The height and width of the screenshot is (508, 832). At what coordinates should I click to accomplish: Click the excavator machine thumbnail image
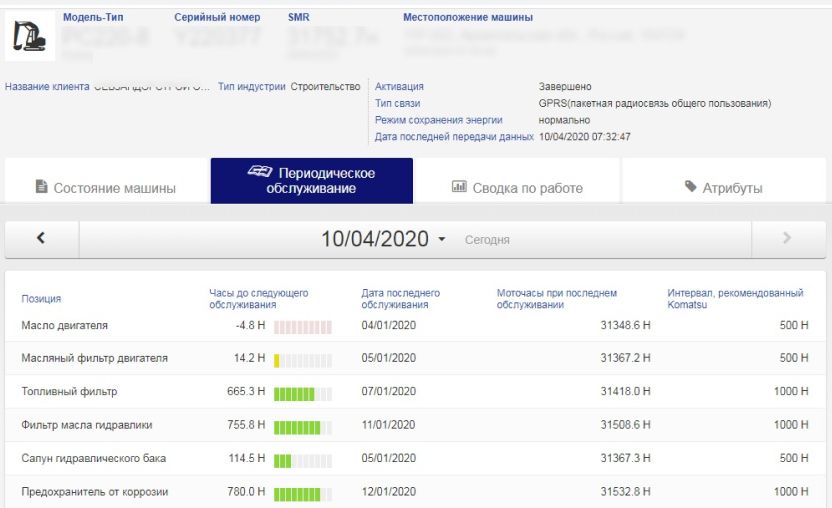30,36
